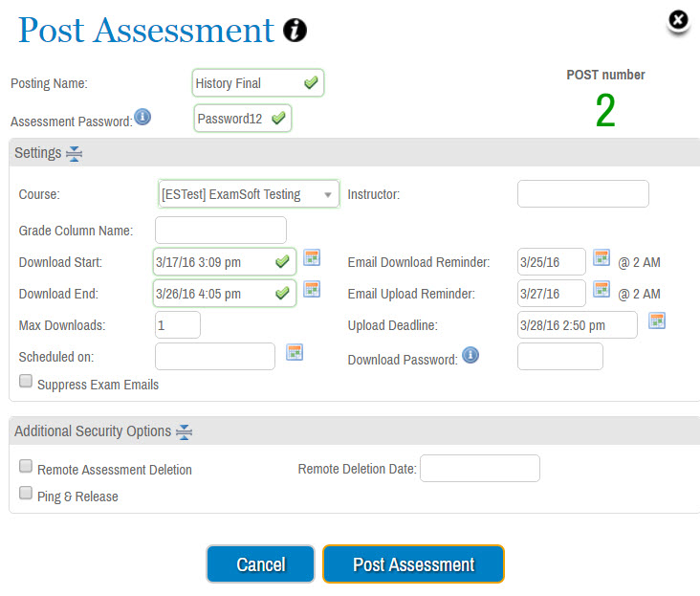Viewport: 700px width, 596px height.
Task: Open the Download End calendar picker
Action: (312, 289)
